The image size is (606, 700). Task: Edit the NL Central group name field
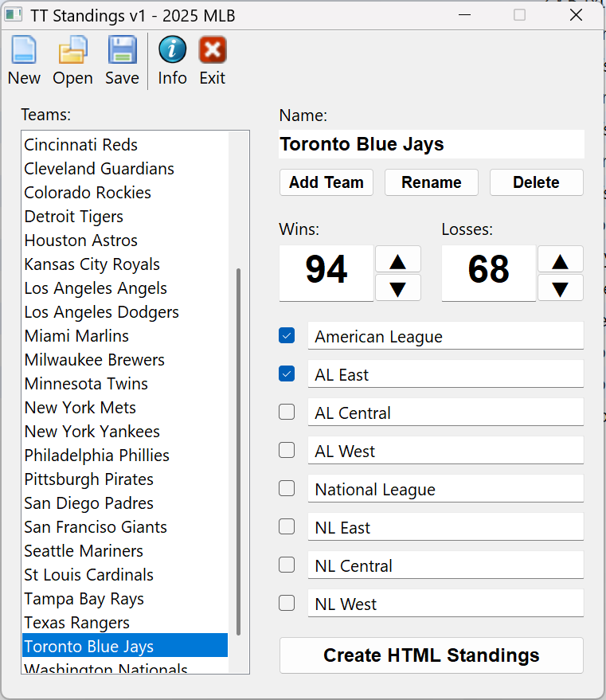(446, 565)
